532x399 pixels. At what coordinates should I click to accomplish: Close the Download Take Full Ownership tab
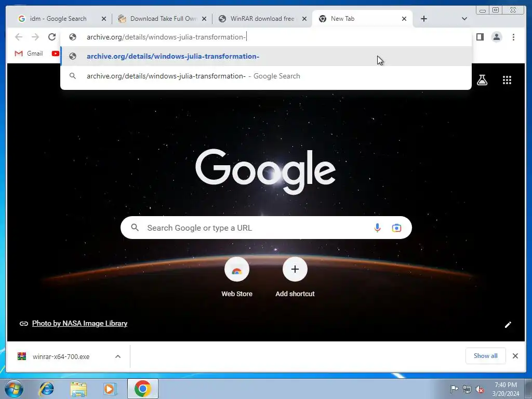[x=204, y=19]
